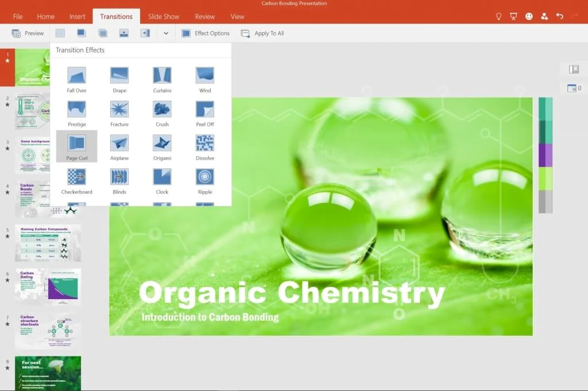Pick the Checkerboard transition effect
The height and width of the screenshot is (391, 588).
(x=76, y=181)
